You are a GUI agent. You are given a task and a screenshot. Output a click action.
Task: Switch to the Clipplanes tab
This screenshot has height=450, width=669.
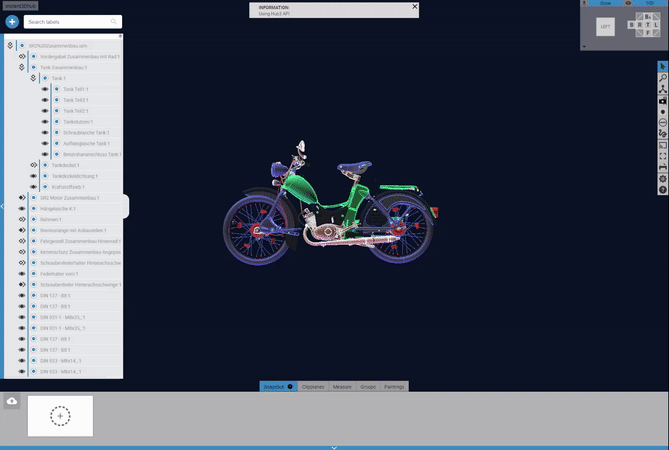point(313,386)
